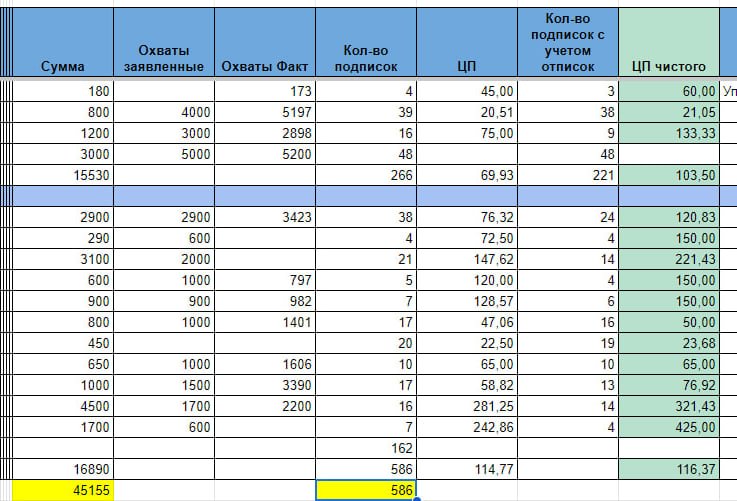737x501 pixels.
Task: Click 'Кол-во подписок с учетом отписок' header
Action: 568,42
